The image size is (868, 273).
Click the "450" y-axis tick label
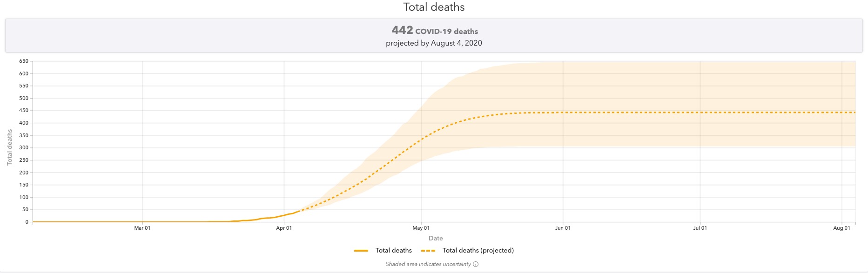click(x=24, y=111)
